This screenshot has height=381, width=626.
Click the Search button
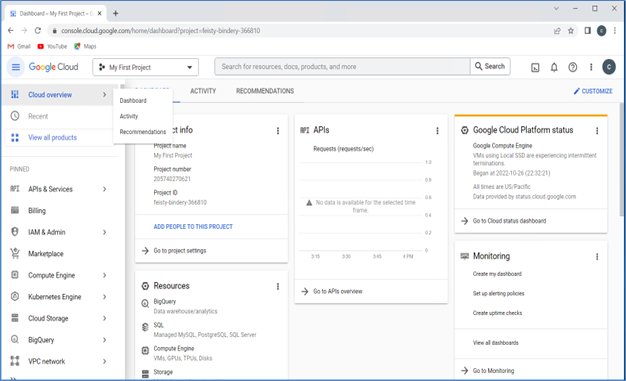[490, 66]
